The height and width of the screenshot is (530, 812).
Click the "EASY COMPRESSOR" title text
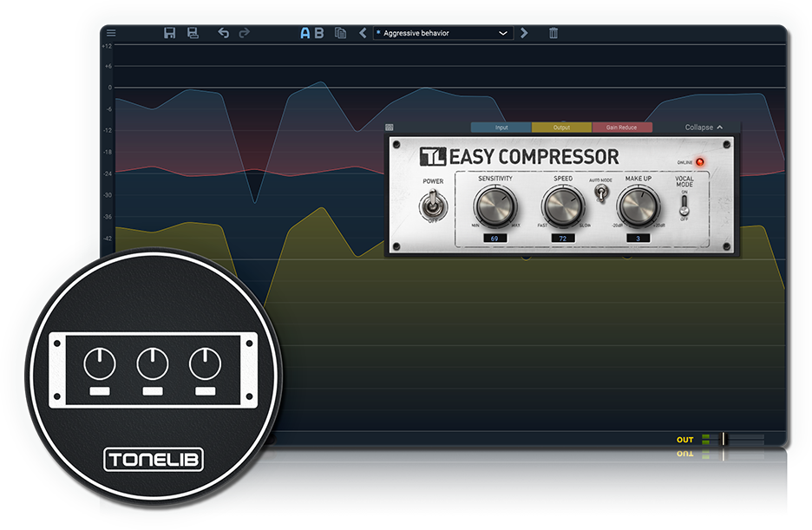[534, 157]
